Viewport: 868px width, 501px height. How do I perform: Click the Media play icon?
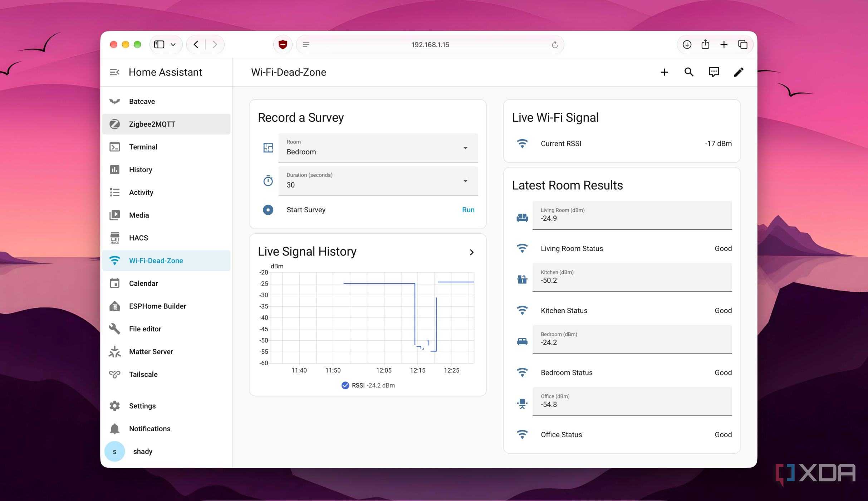pyautogui.click(x=114, y=215)
